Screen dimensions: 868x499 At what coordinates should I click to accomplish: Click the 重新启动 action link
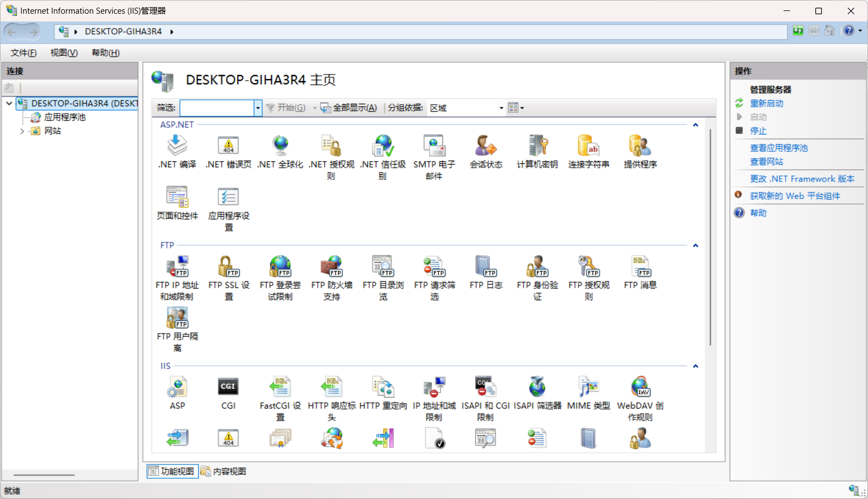(x=766, y=104)
